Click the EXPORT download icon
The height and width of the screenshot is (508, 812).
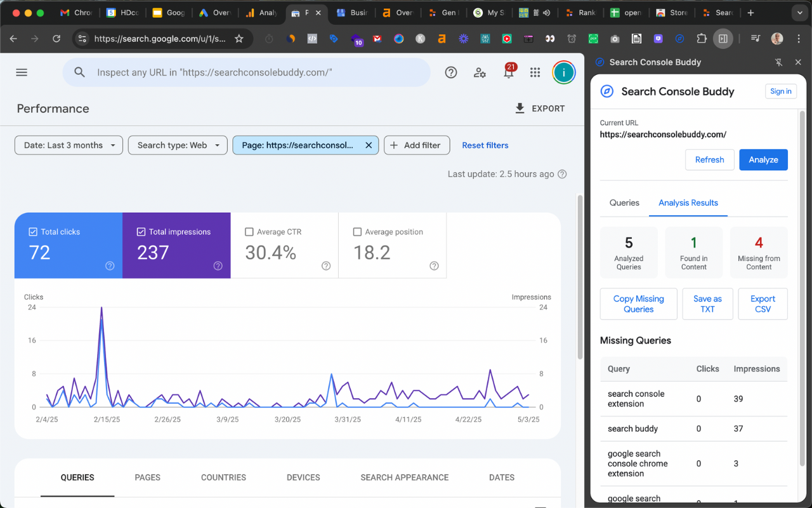point(520,108)
